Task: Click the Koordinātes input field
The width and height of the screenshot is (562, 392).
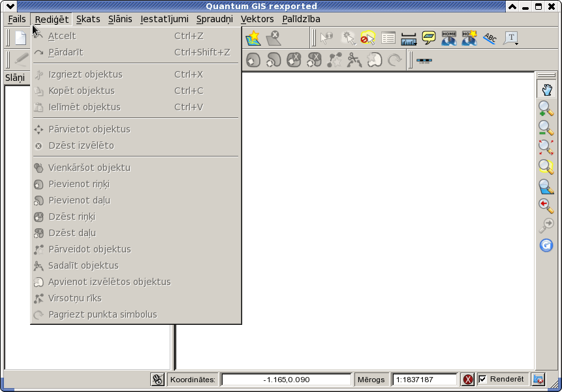Action: (x=287, y=380)
